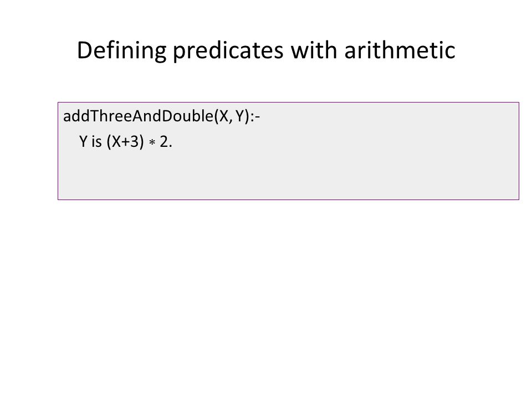Click the 'X' argument in the predicate head
This screenshot has width=532, height=399.
click(224, 116)
